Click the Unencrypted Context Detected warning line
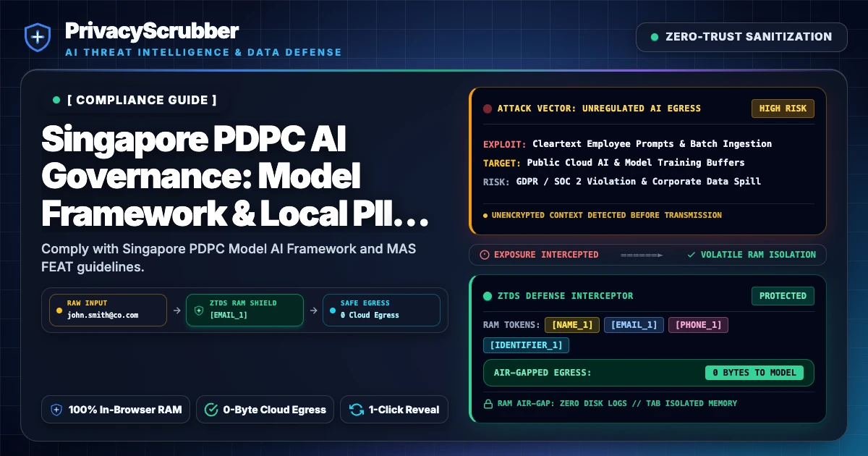 click(x=606, y=215)
